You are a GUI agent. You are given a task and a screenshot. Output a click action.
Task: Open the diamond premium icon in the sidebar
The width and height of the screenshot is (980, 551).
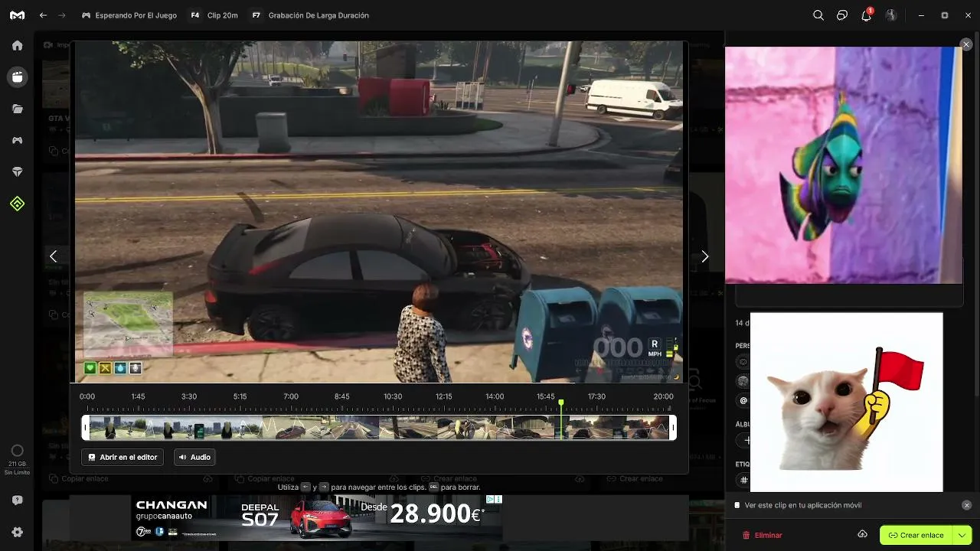17,172
